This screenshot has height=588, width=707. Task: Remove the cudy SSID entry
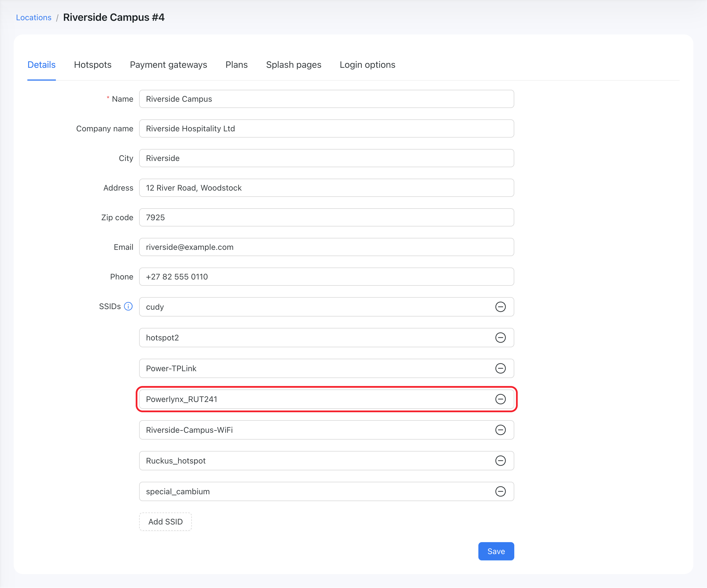(x=500, y=307)
